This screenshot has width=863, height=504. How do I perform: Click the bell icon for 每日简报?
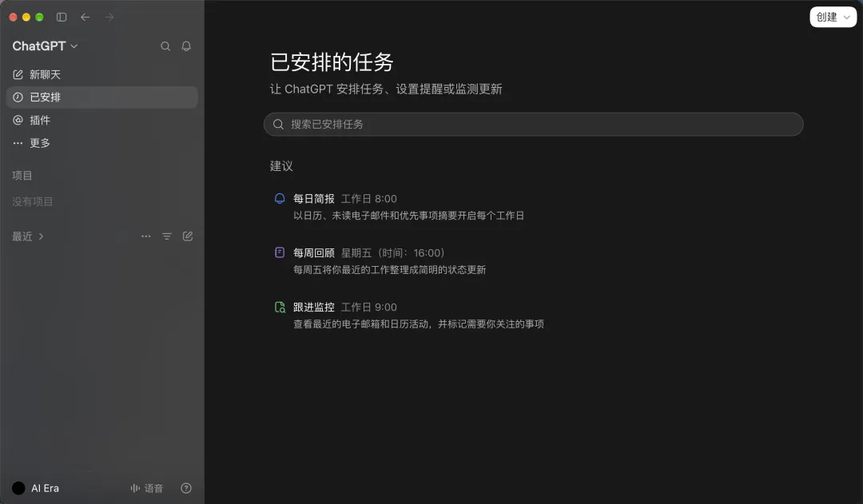click(280, 199)
